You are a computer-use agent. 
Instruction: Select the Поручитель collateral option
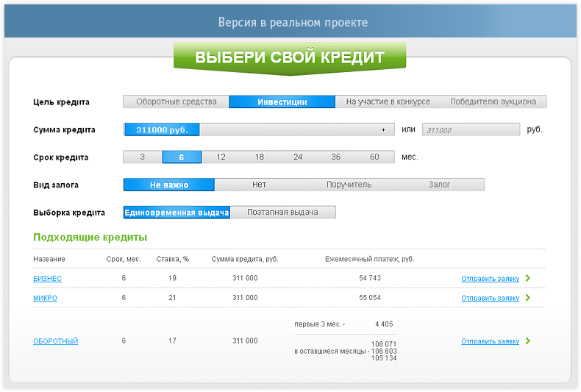coord(349,185)
